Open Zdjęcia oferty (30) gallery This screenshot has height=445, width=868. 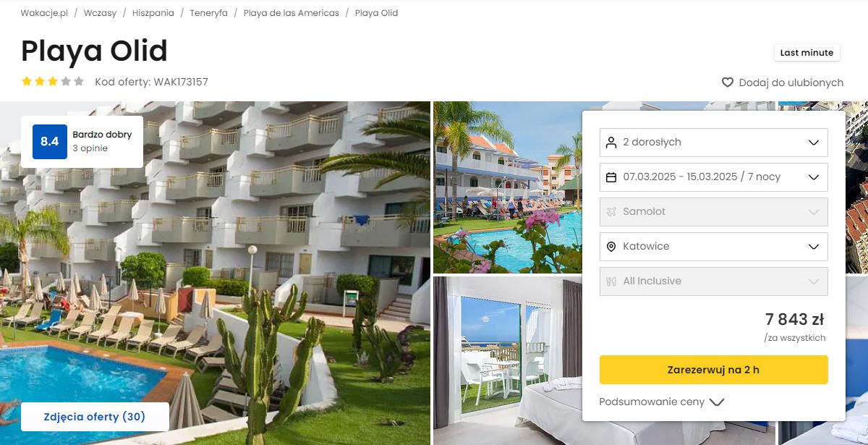pyautogui.click(x=95, y=417)
